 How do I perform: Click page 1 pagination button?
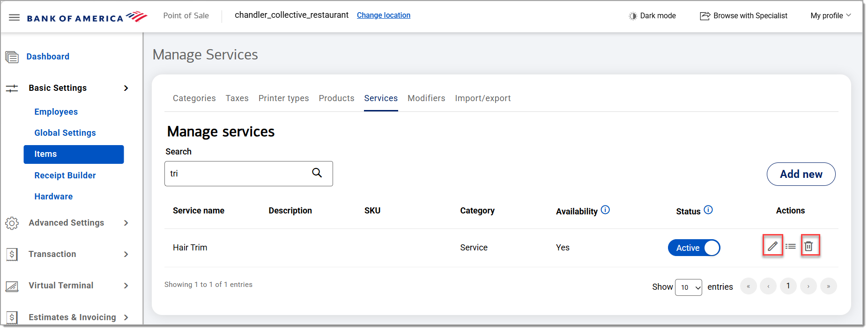pos(788,286)
